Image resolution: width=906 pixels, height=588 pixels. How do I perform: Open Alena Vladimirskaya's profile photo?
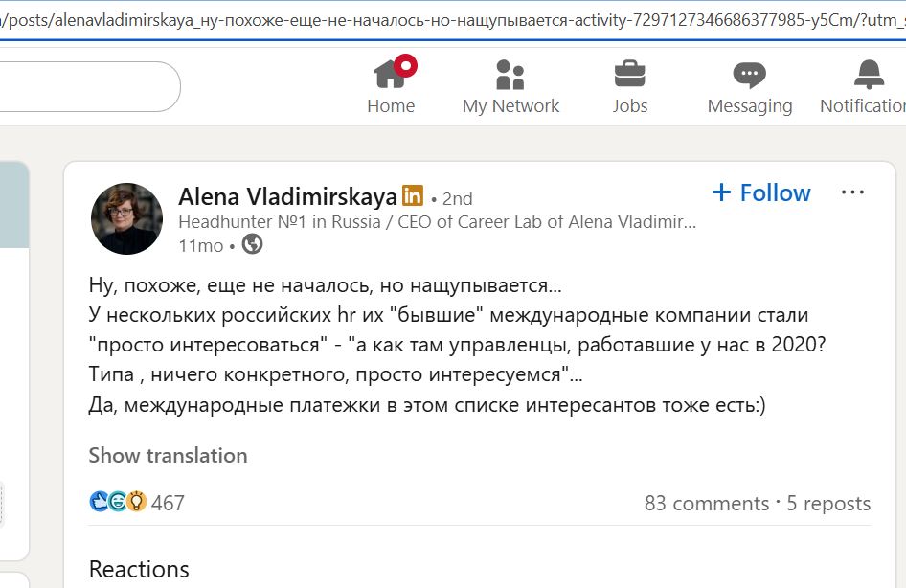pyautogui.click(x=126, y=218)
